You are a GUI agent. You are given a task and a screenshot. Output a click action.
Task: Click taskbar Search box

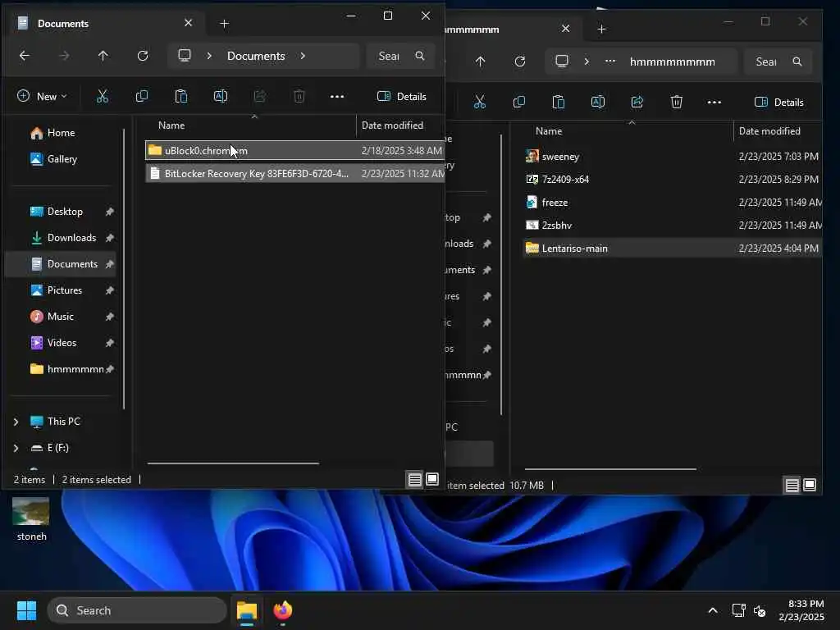(137, 610)
